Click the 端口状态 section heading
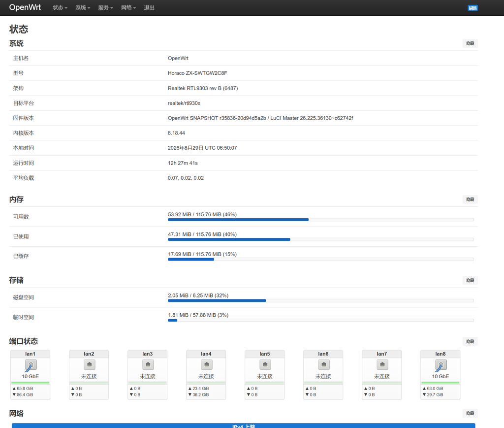504x428 pixels. 24,341
